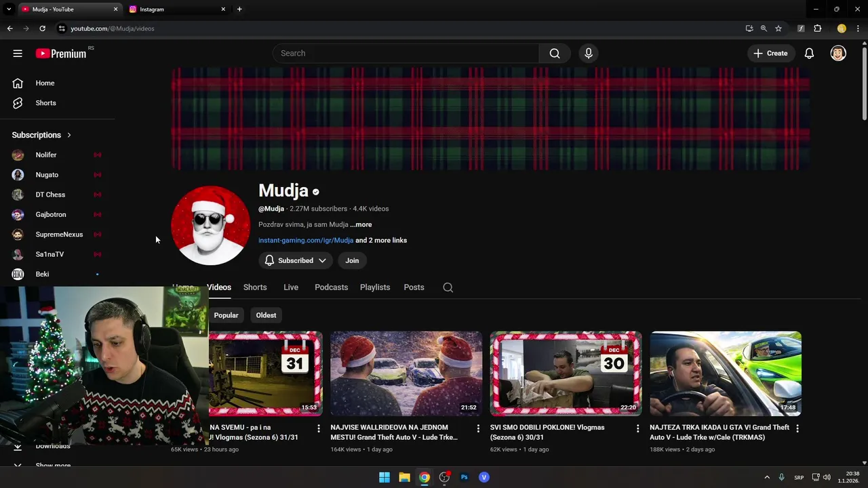The image size is (868, 488).
Task: Open NAJTEZA TRKA green car thumbnail
Action: [726, 373]
